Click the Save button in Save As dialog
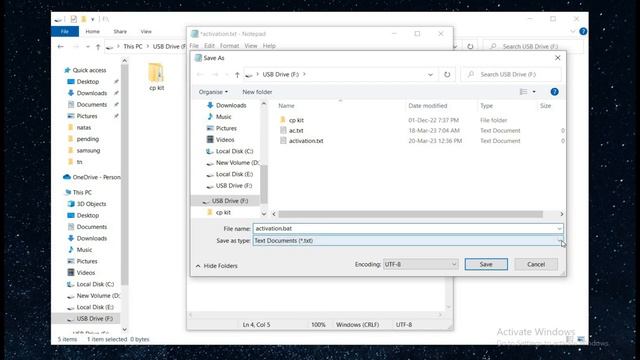Viewport: 640px width, 360px height. tap(486, 264)
